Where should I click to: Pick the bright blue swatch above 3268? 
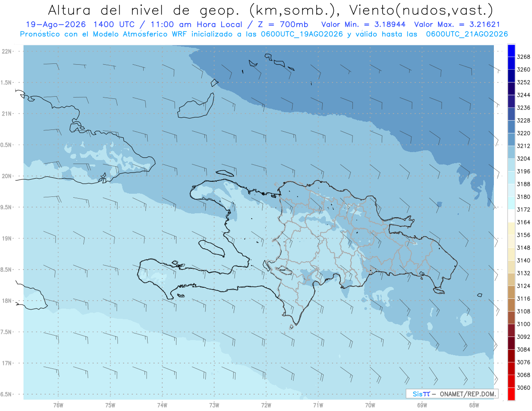[x=511, y=51]
